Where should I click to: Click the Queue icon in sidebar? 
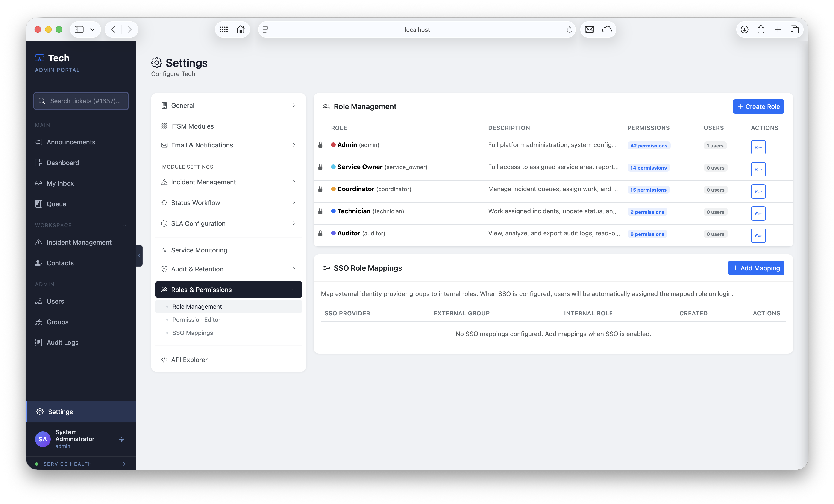39,204
